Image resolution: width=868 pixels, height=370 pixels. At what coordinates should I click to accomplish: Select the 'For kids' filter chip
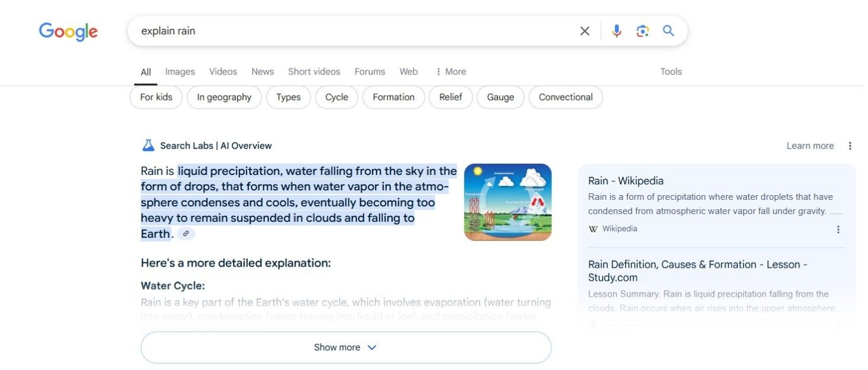coord(156,98)
